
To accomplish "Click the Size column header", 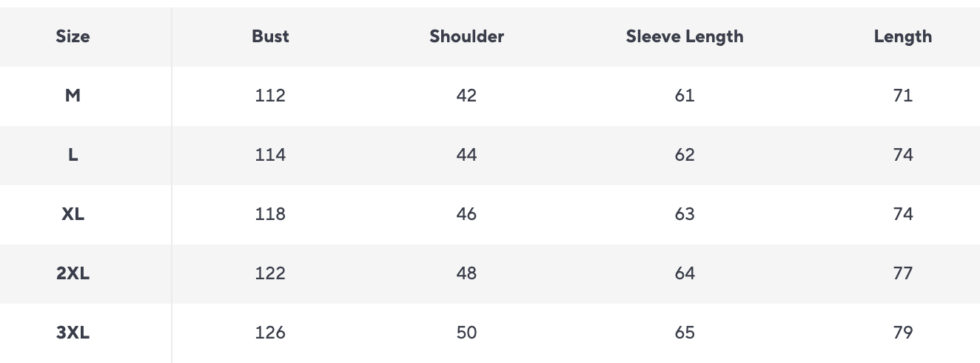I will point(73,36).
